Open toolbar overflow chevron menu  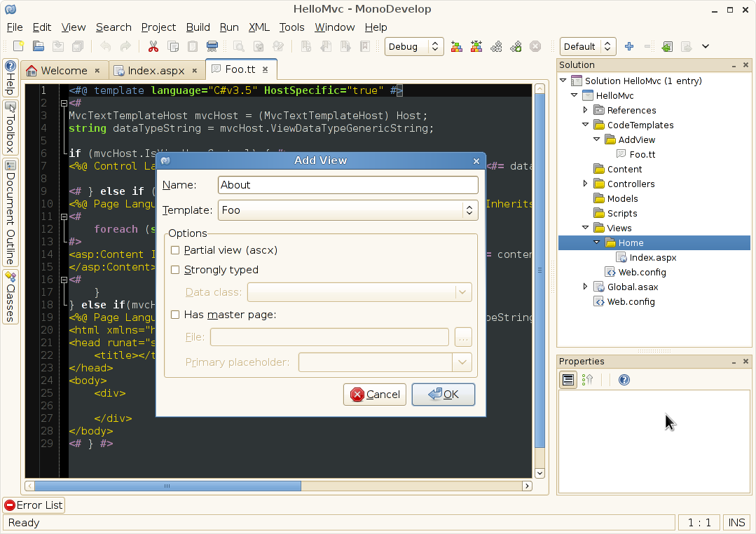click(x=706, y=46)
